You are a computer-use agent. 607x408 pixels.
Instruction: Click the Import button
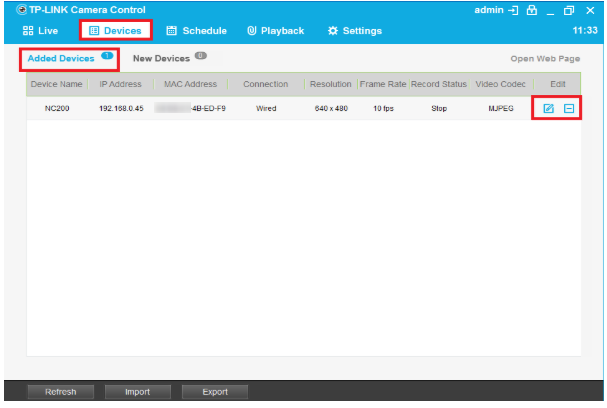pos(137,392)
